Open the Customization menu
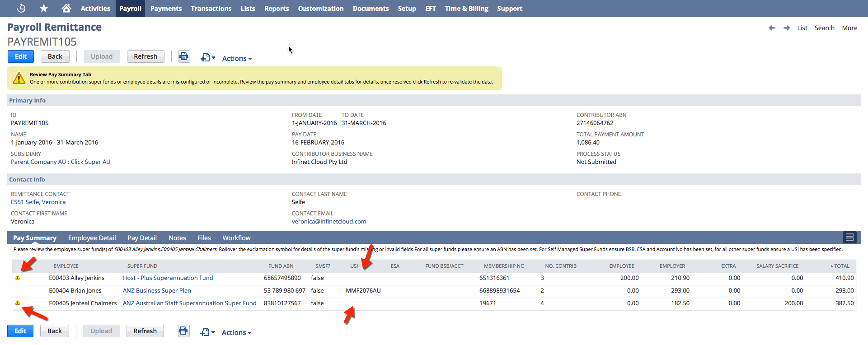The height and width of the screenshot is (345, 868). coord(321,9)
